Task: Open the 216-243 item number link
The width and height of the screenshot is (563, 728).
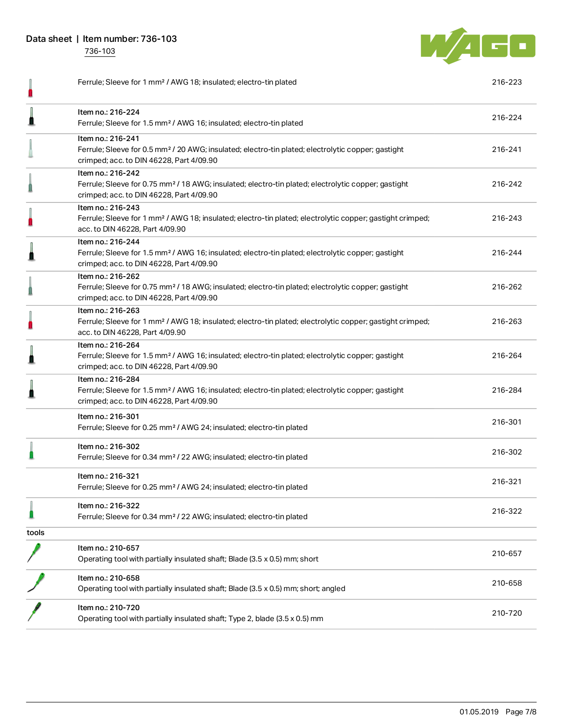Action: pyautogui.click(x=507, y=218)
